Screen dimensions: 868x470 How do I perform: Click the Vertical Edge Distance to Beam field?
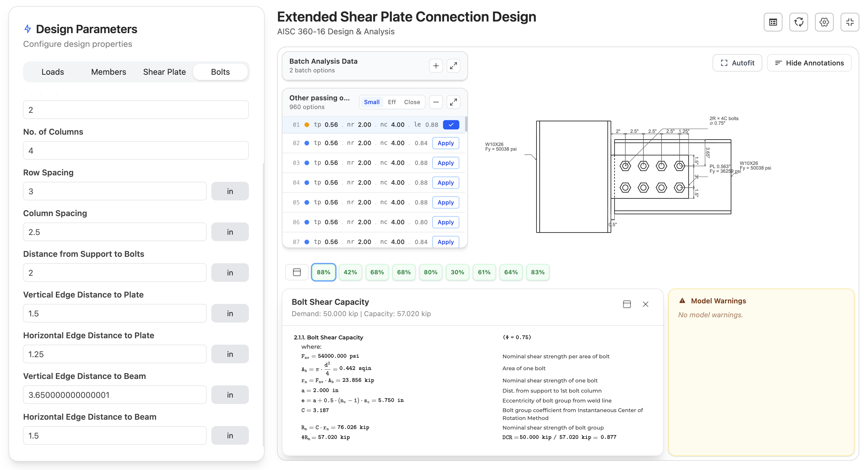pyautogui.click(x=115, y=395)
